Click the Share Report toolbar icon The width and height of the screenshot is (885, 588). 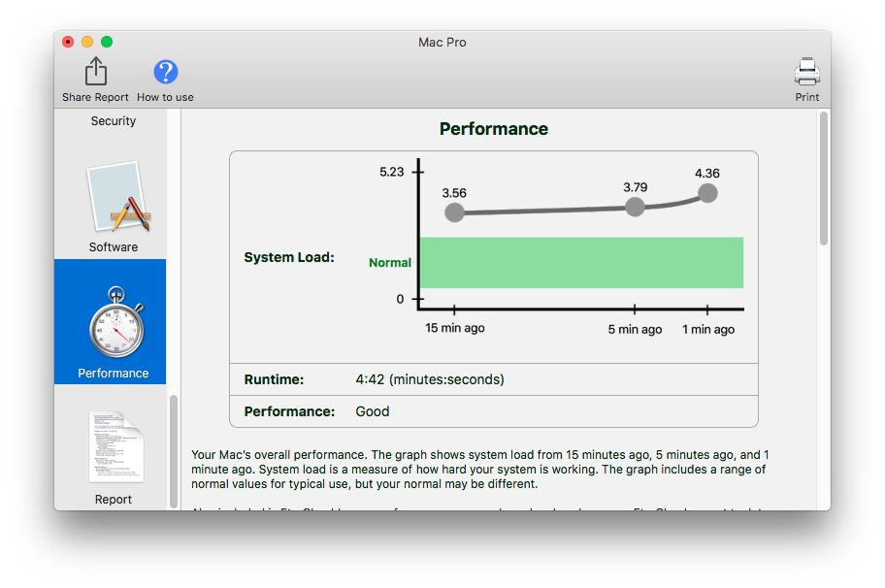pyautogui.click(x=95, y=72)
